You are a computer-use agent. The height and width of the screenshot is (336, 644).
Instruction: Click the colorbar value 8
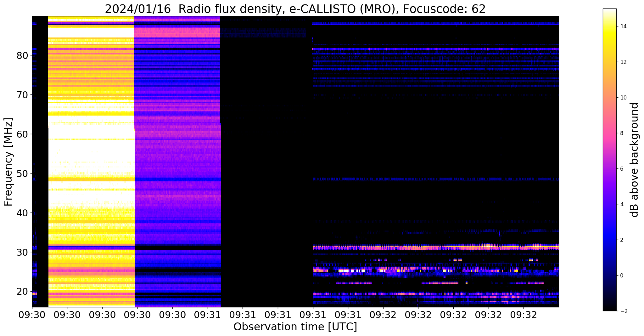pos(621,133)
